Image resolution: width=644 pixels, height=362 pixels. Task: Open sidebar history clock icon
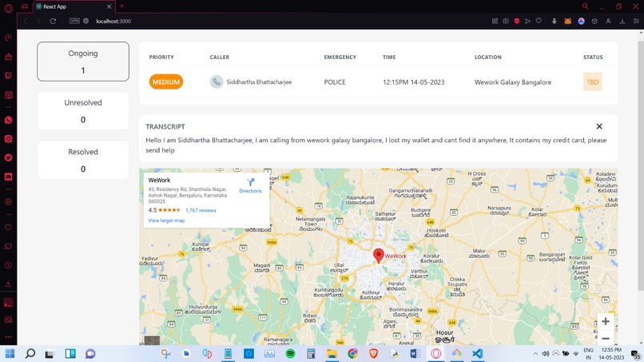tap(8, 265)
